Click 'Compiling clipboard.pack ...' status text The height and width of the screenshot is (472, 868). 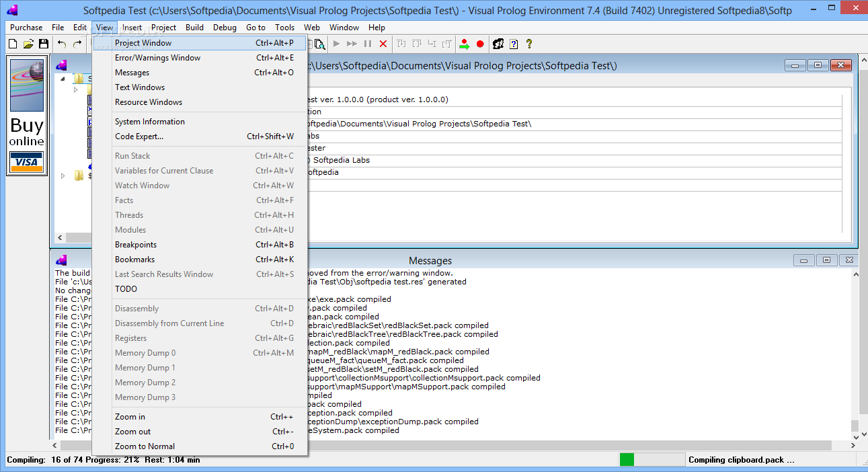pyautogui.click(x=741, y=460)
